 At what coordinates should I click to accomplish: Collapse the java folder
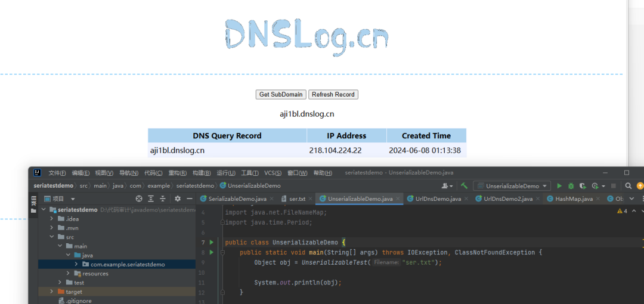click(68, 255)
